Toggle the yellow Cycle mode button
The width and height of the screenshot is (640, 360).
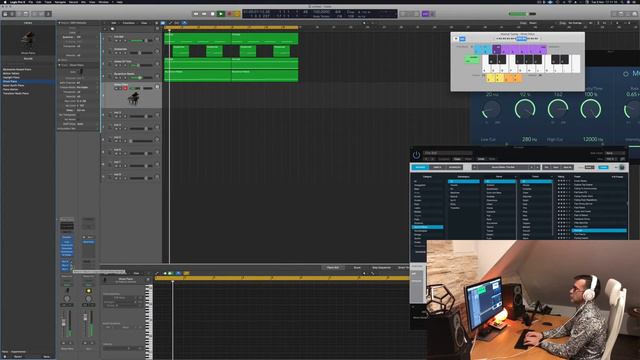point(237,14)
